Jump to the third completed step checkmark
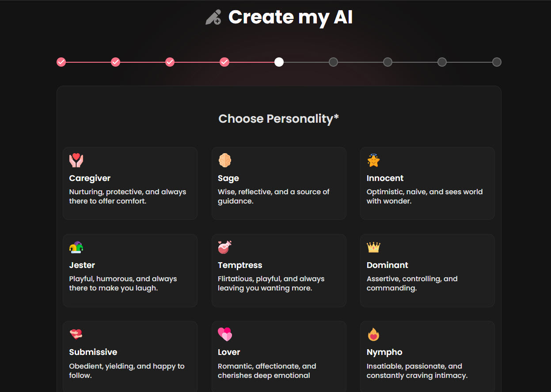Screen dimensions: 551x392 click(170, 62)
